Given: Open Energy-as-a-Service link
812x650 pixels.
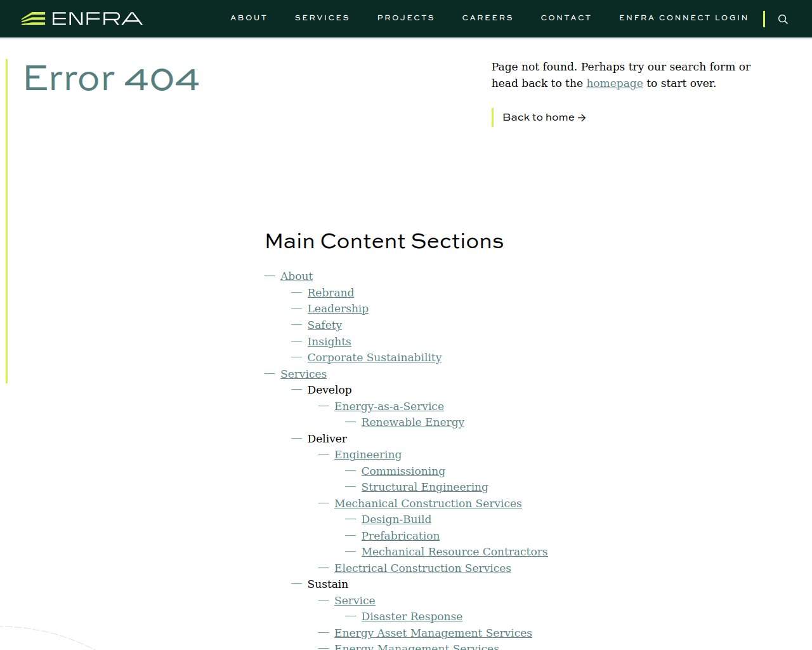Looking at the screenshot, I should 389,406.
